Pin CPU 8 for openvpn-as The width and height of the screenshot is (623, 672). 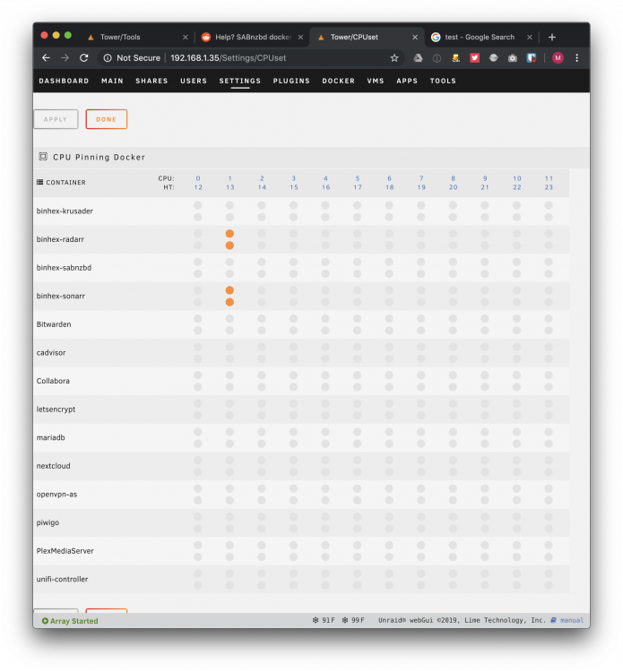453,488
